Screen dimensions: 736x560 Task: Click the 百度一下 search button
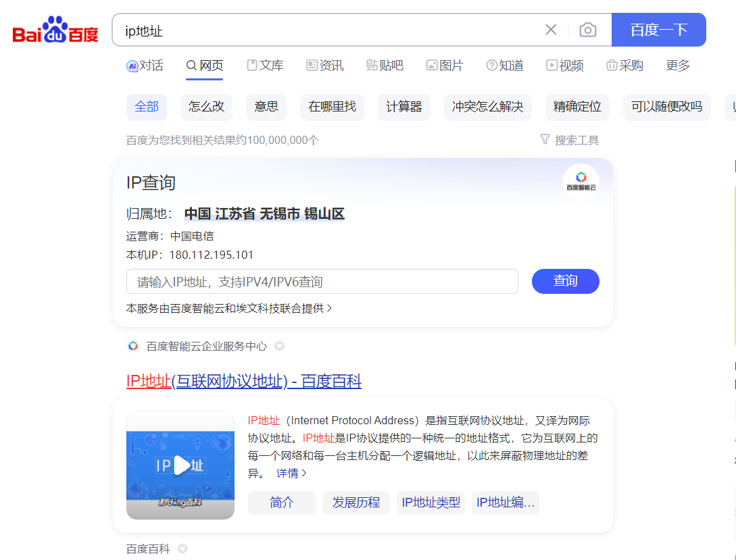click(x=658, y=30)
